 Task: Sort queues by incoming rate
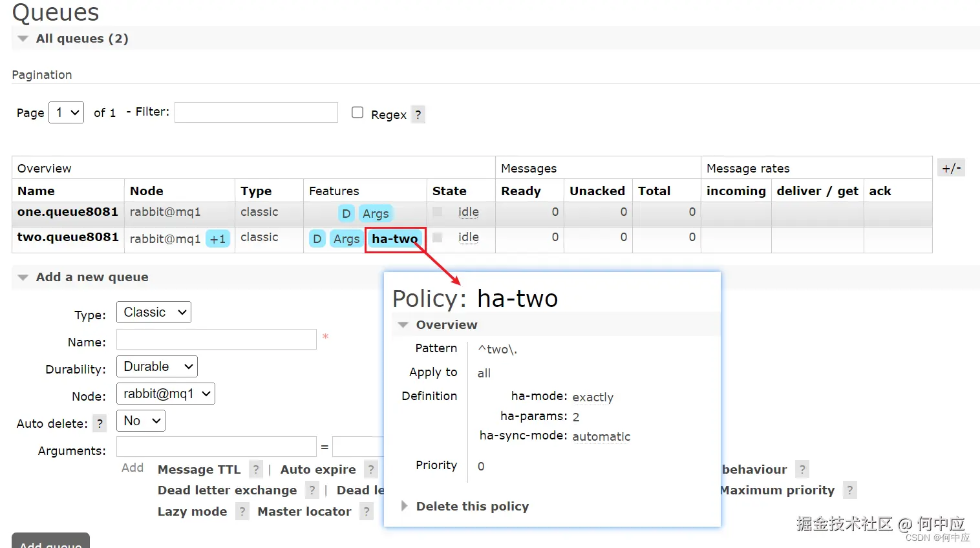click(736, 191)
